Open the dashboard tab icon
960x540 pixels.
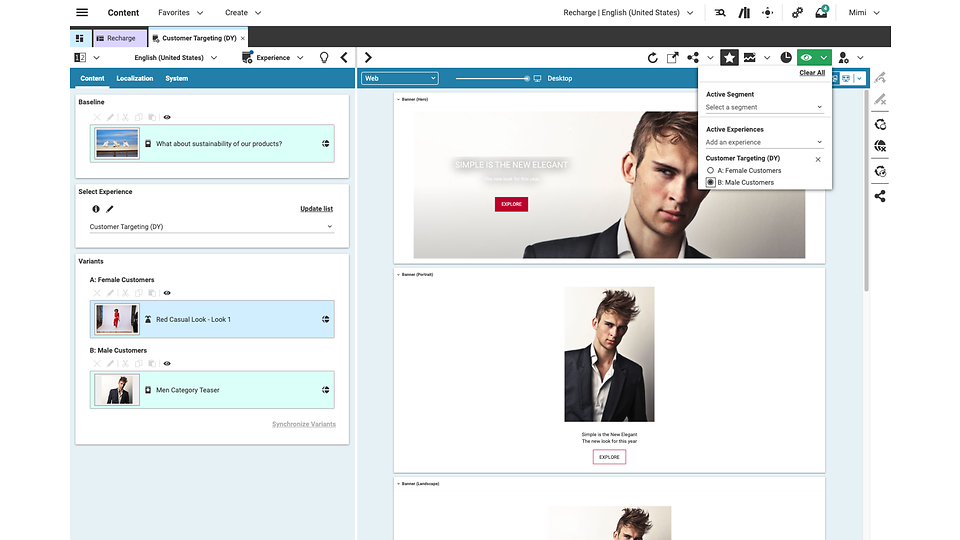[80, 38]
